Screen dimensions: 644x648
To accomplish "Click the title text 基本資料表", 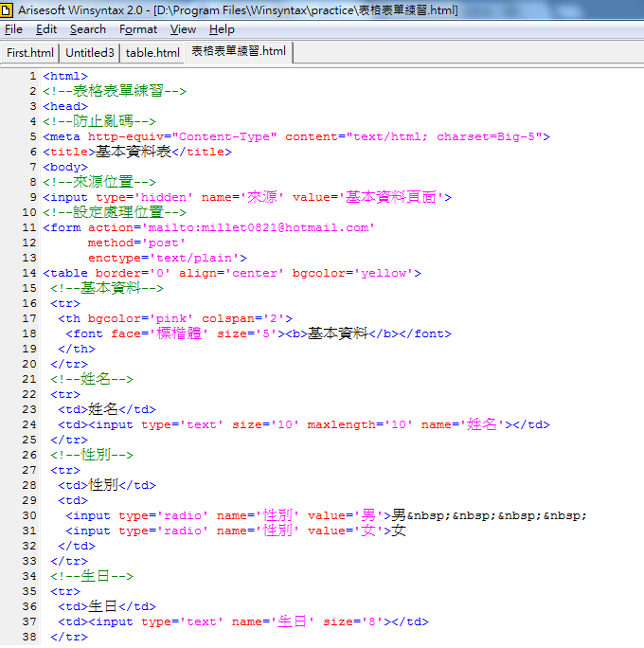I will (133, 152).
